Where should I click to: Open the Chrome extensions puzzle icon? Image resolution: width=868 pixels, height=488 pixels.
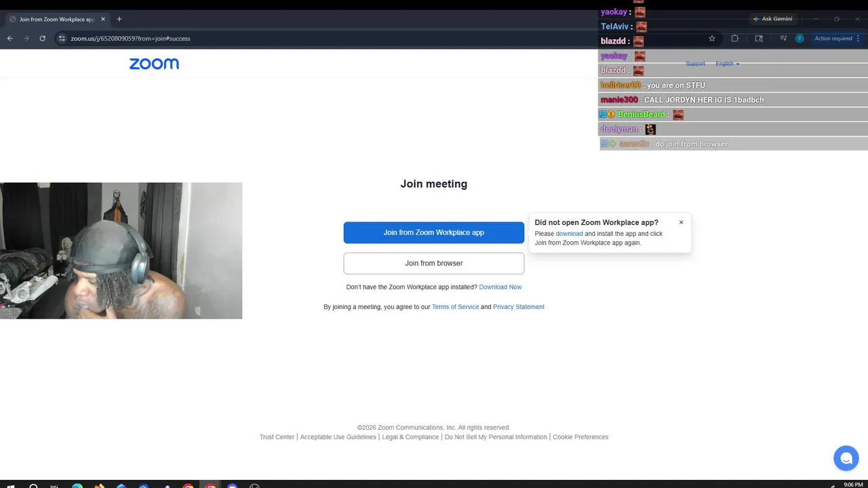(734, 39)
